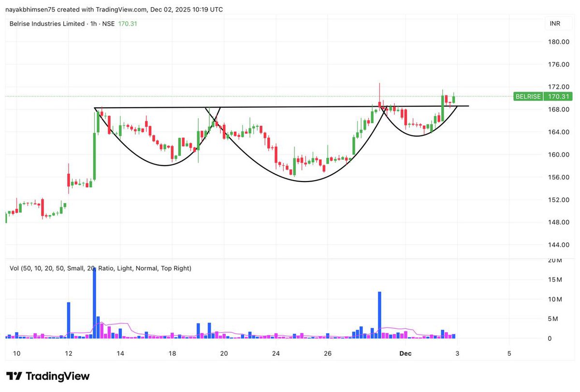Click the volume indicator legend text
Image resolution: width=580 pixels, height=392 pixels.
(100, 268)
